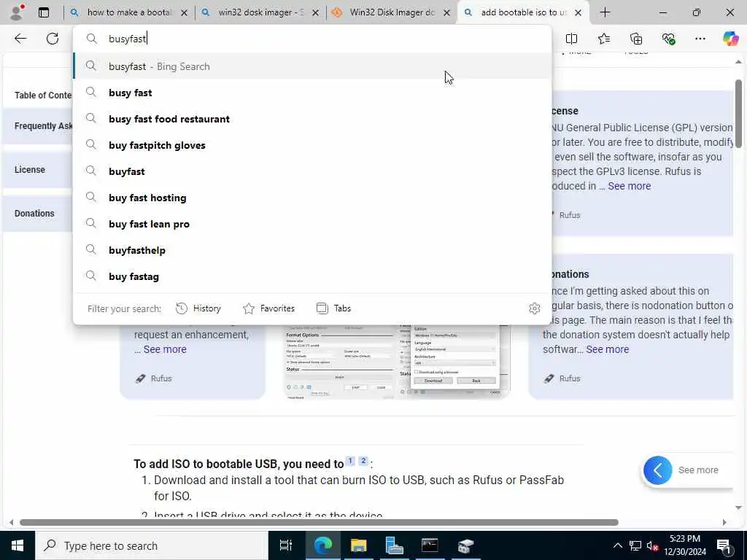Open the split screen icon
The height and width of the screenshot is (560, 747).
[x=571, y=39]
